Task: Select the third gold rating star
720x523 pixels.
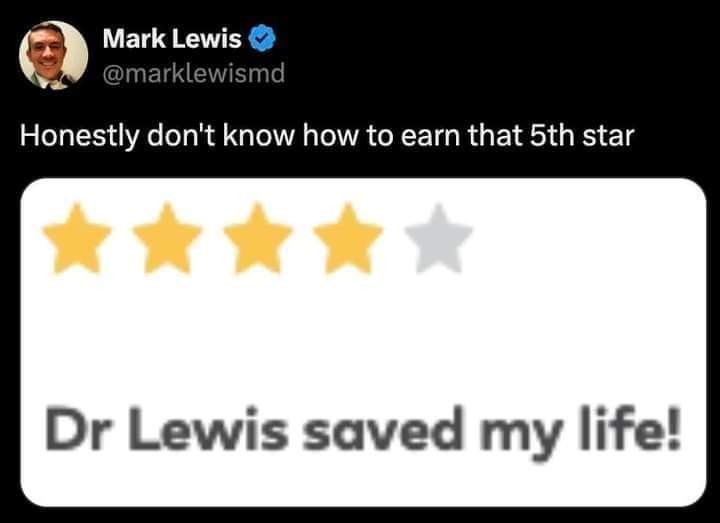Action: click(x=258, y=239)
